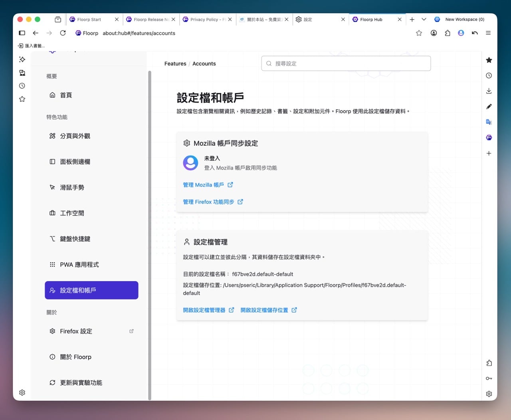
Task: Open the 首頁 section in Hub sidebar
Action: (x=91, y=95)
